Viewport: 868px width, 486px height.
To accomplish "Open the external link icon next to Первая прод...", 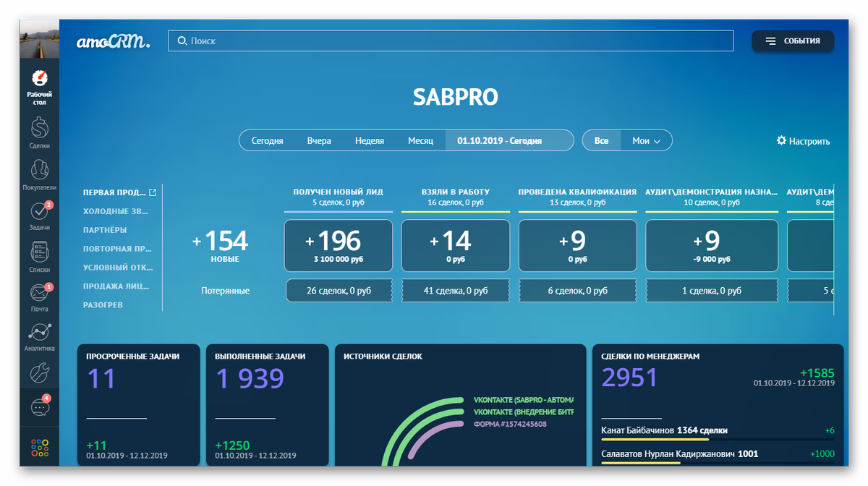I will coord(153,192).
